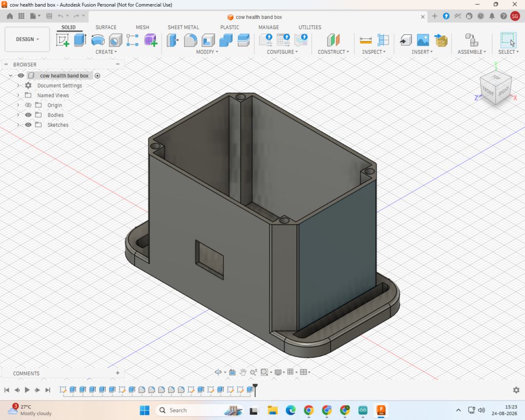Open the Orbit navigation tool
The image size is (525, 420).
(218, 372)
